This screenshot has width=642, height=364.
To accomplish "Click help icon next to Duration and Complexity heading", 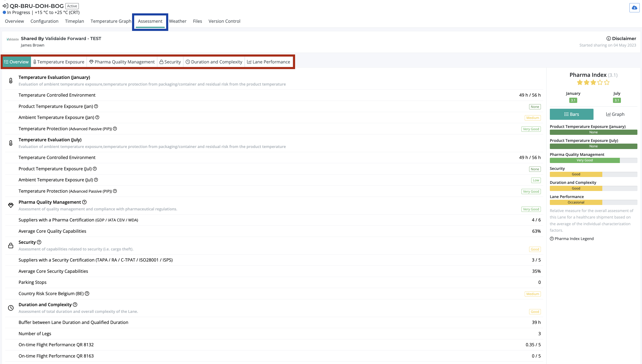I will 75,305.
